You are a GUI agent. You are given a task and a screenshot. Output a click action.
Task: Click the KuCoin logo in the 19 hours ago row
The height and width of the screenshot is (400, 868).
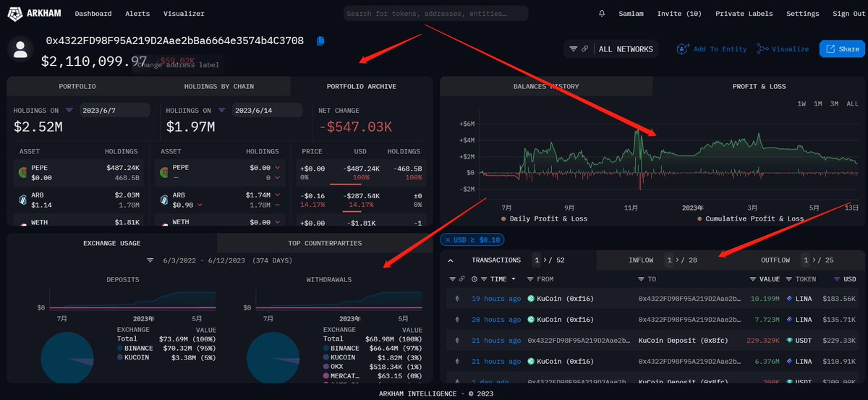[x=530, y=299]
